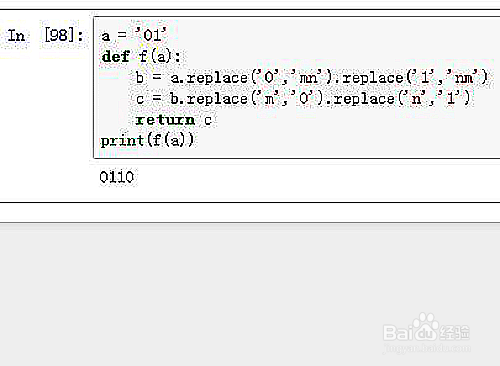The width and height of the screenshot is (500, 366).
Task: Click the Baidu paw logo watermark
Action: click(x=425, y=325)
